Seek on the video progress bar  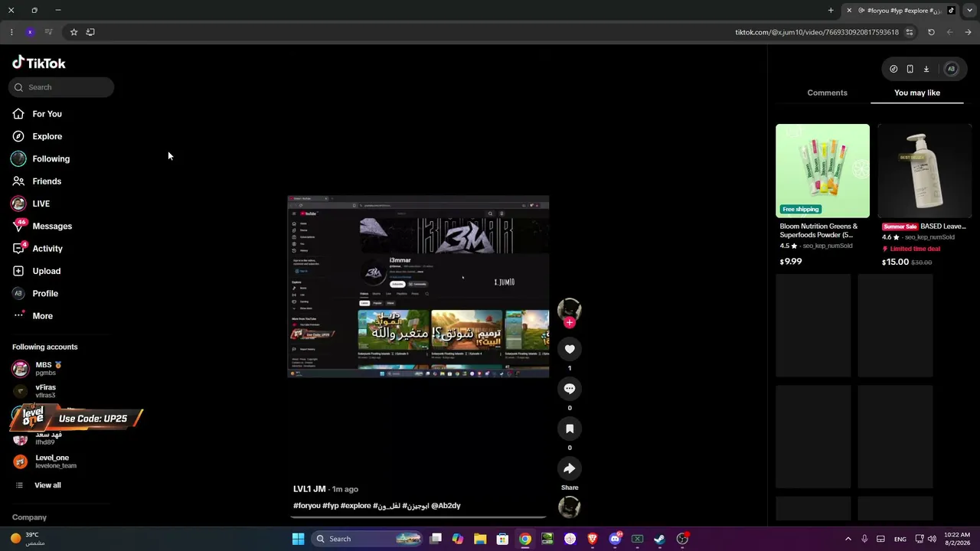(418, 518)
